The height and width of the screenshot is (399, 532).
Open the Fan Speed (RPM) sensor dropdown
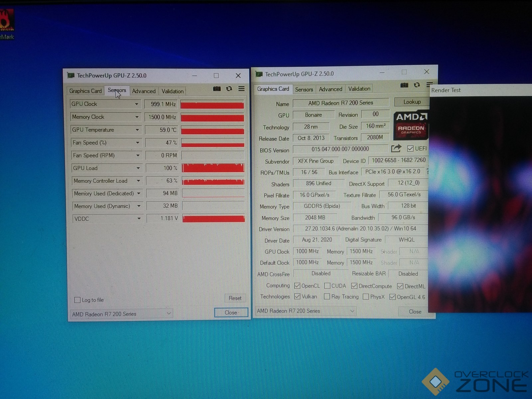tap(138, 155)
